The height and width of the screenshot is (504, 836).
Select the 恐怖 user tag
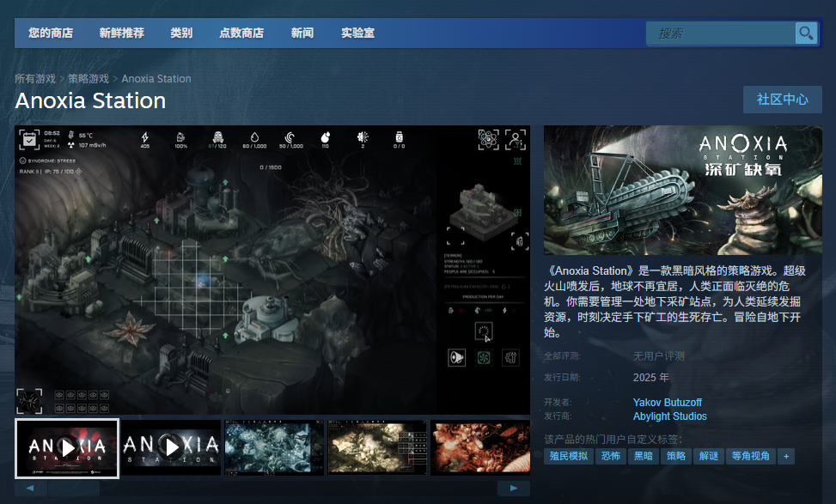click(611, 456)
